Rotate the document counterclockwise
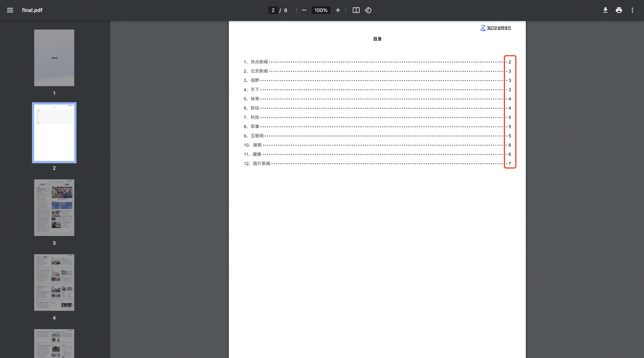 [368, 10]
